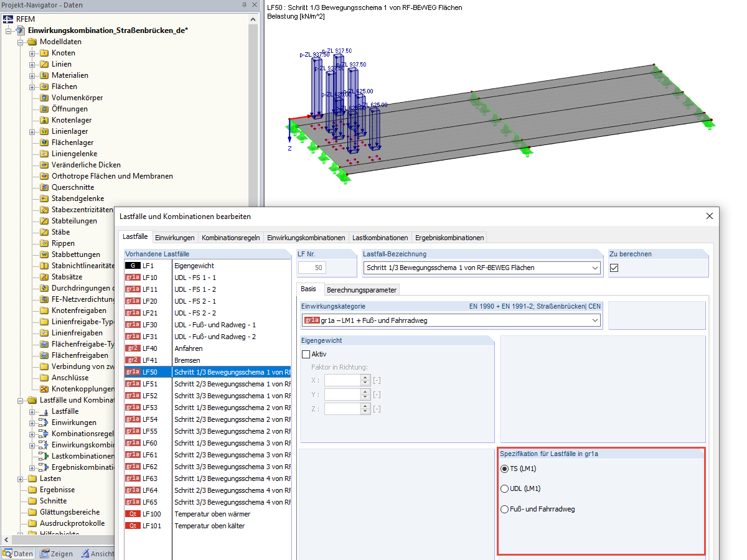The height and width of the screenshot is (560, 747).
Task: Open the Ergebniskombinationen tab
Action: [449, 238]
